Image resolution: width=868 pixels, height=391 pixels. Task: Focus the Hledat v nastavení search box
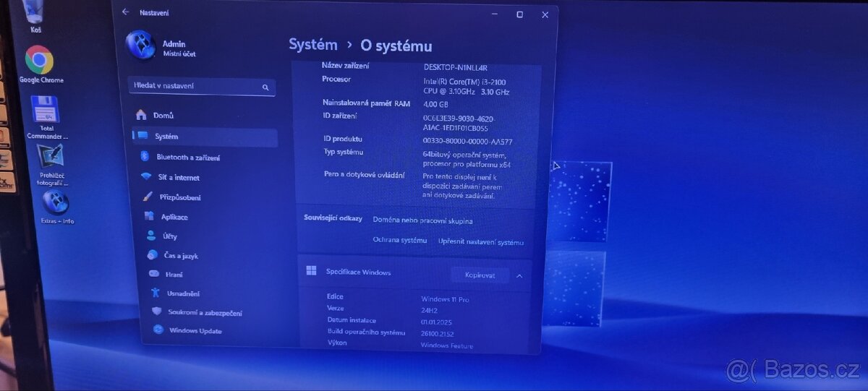[x=202, y=87]
